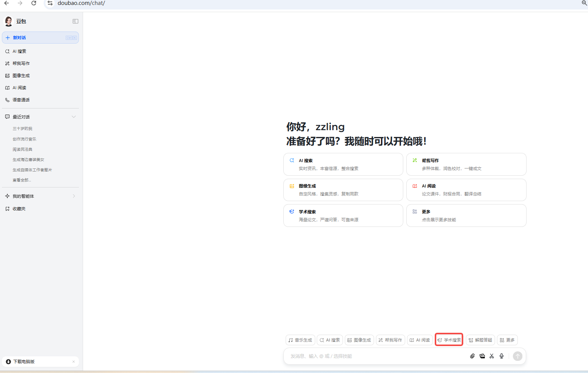Select the 图像生成 card in center
The width and height of the screenshot is (588, 373).
343,190
